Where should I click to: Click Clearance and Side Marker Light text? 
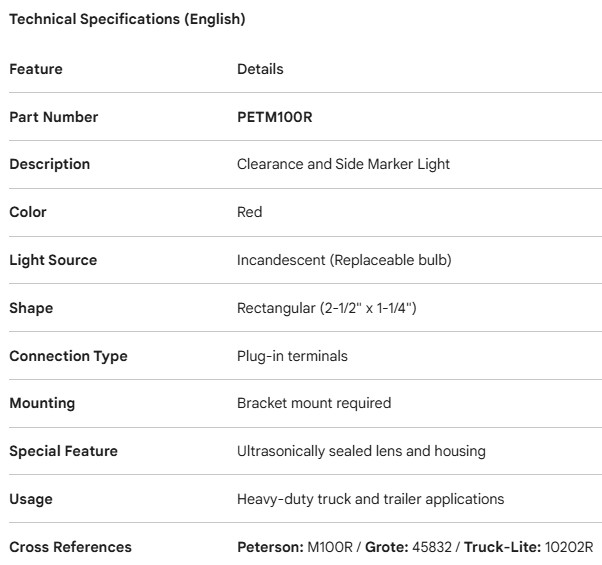click(343, 164)
